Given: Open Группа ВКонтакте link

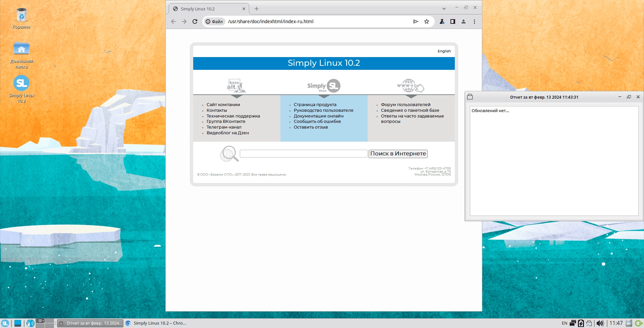Looking at the screenshot, I should pyautogui.click(x=226, y=122).
